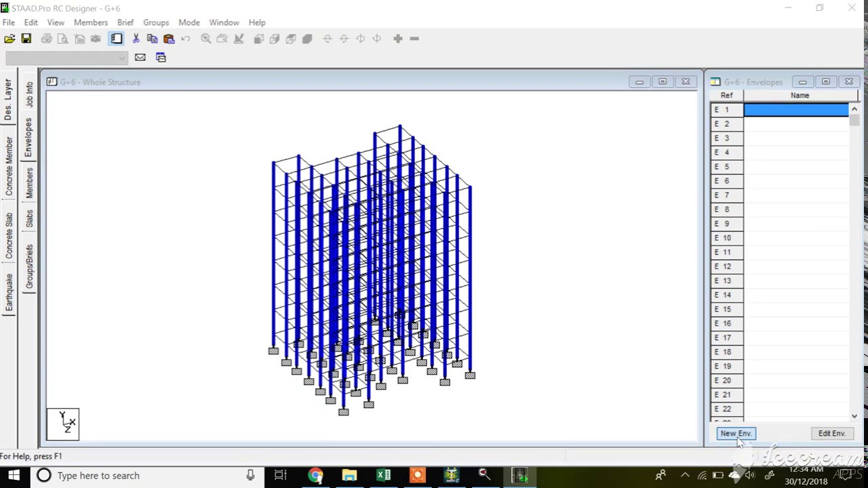868x488 pixels.
Task: Open the disabled combo box in toolbar
Action: tap(66, 58)
